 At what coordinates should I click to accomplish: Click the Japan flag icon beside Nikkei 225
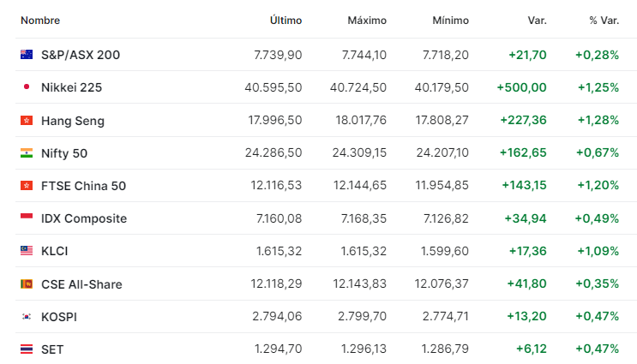[x=27, y=87]
